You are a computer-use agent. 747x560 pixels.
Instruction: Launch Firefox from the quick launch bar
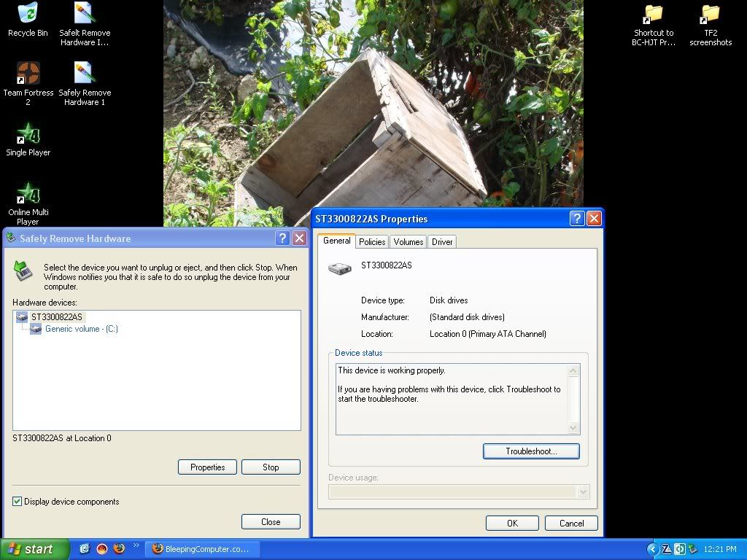pos(119,548)
